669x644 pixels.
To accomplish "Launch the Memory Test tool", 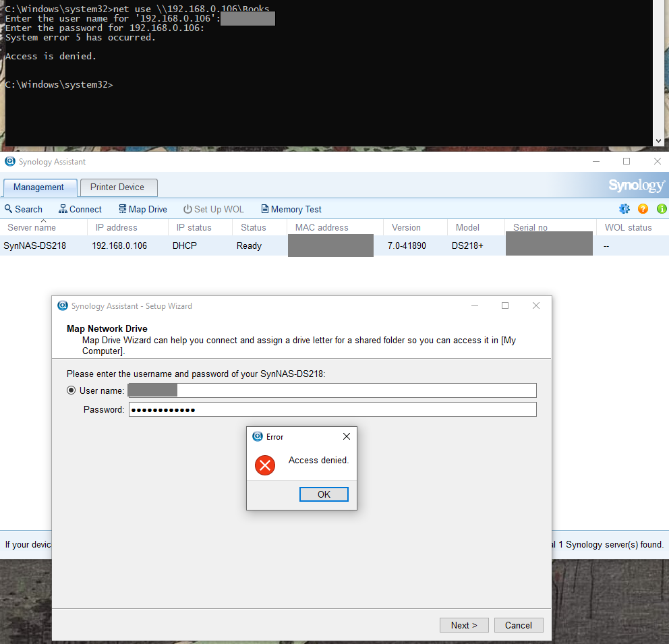I will tap(291, 209).
